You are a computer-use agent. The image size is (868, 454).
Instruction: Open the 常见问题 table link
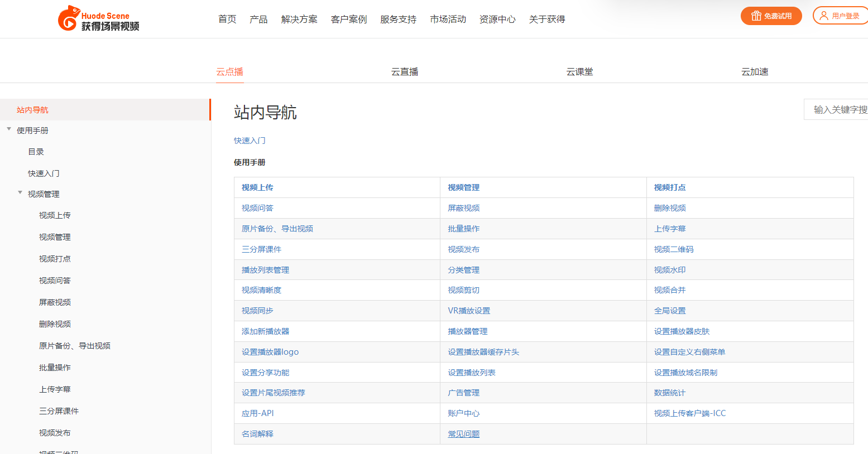(464, 434)
